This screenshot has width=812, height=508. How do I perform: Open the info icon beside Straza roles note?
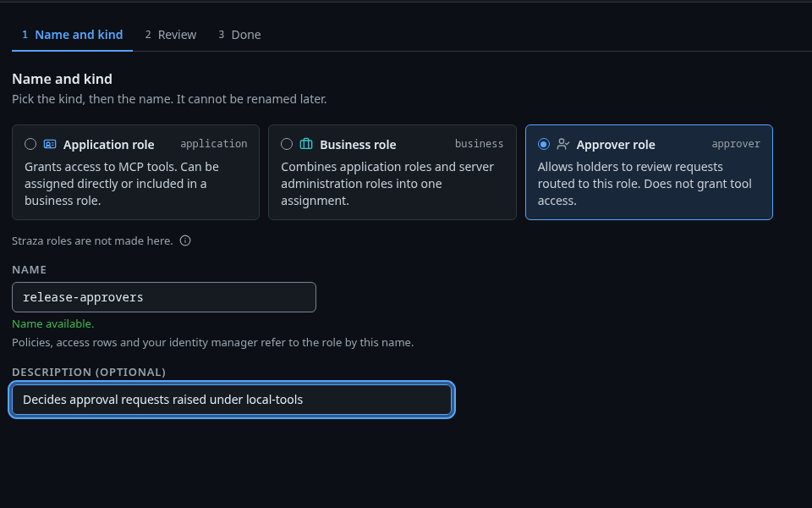point(185,240)
